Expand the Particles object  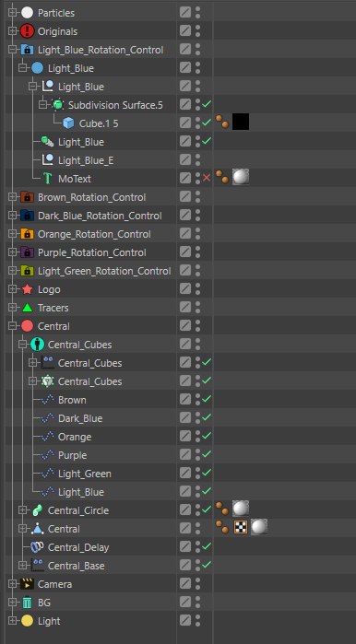[12, 13]
